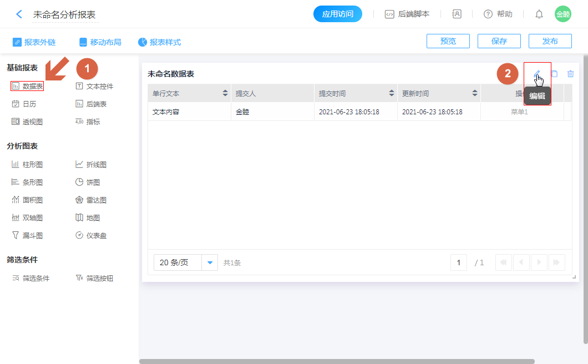Click the 发布 publish button
This screenshot has height=364, width=588.
point(550,41)
